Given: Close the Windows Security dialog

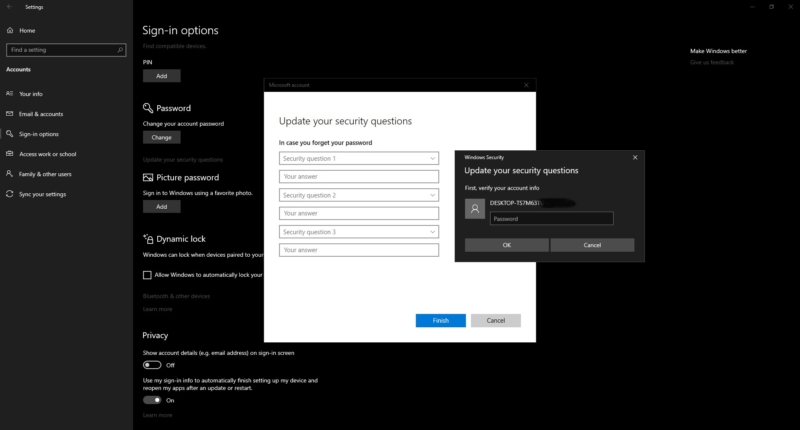Looking at the screenshot, I should [635, 157].
